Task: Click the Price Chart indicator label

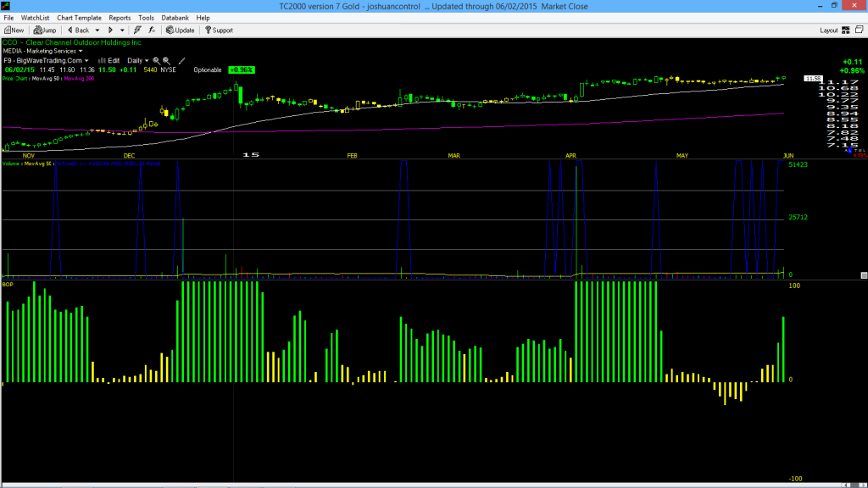Action: [15, 79]
